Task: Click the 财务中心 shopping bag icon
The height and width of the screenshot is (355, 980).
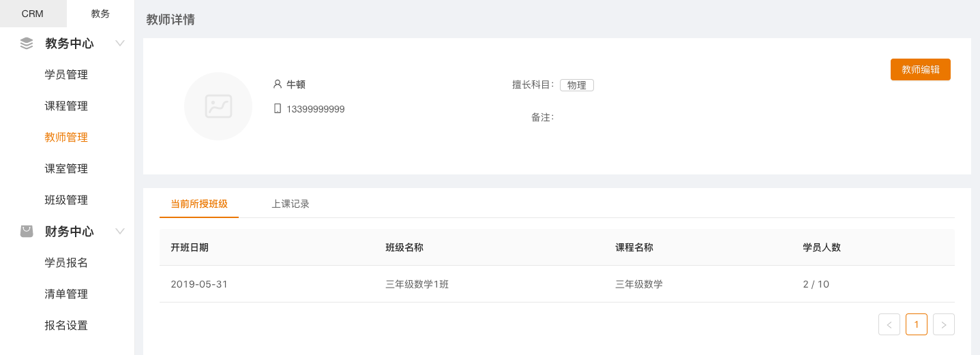Action: 27,231
